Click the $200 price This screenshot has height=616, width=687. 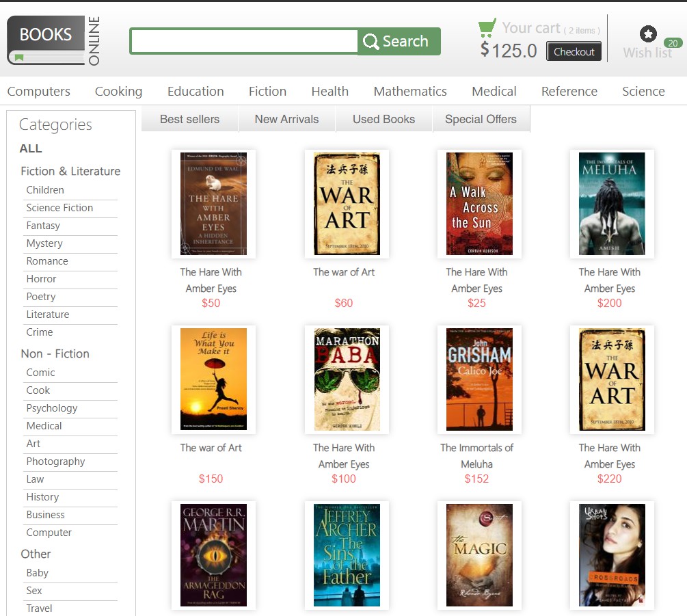coord(610,303)
